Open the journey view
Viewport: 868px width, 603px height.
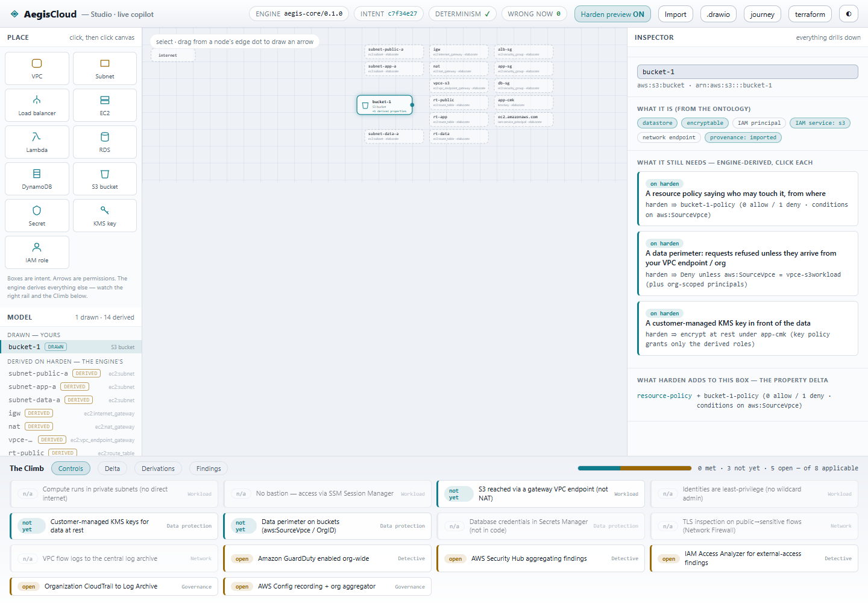763,14
